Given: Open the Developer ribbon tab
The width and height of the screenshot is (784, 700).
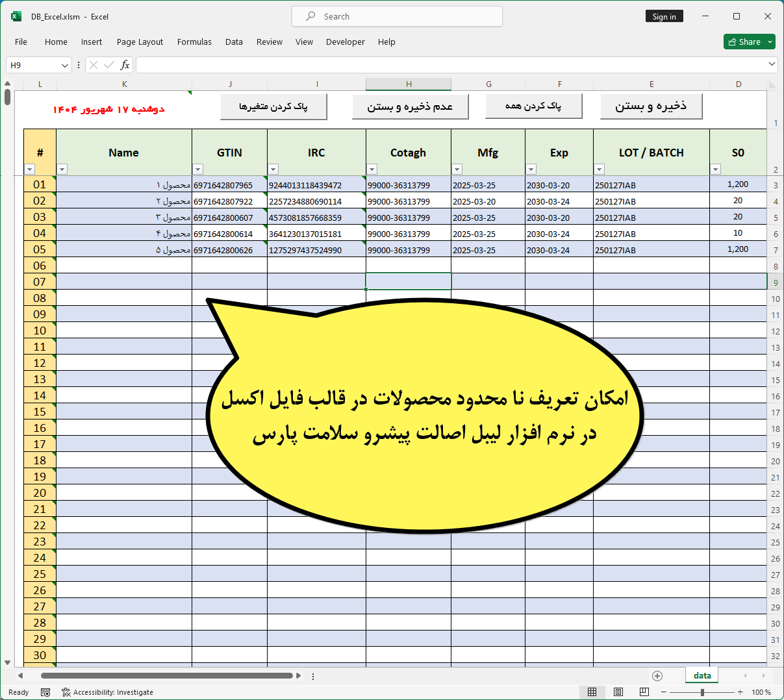Looking at the screenshot, I should point(345,42).
